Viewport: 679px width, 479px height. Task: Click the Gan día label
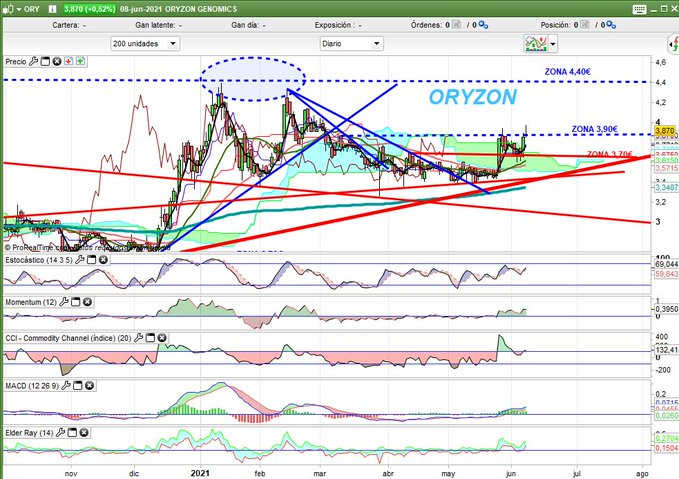point(245,25)
